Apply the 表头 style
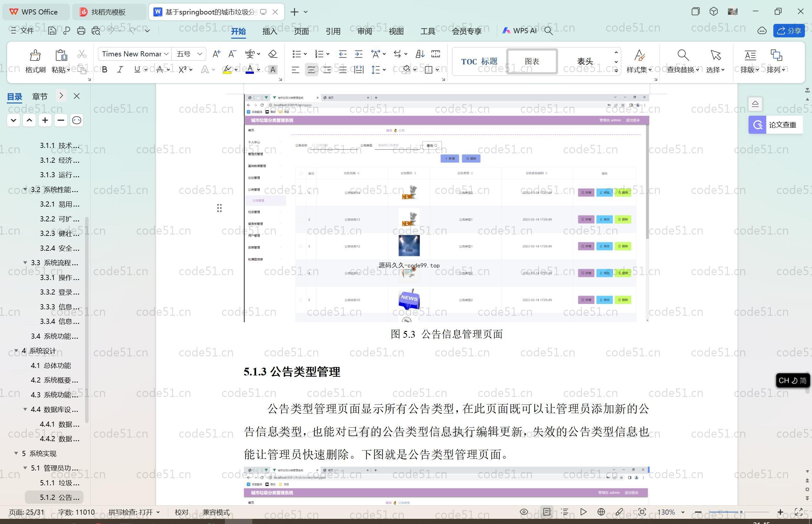Viewport: 812px width, 524px height. [x=585, y=62]
